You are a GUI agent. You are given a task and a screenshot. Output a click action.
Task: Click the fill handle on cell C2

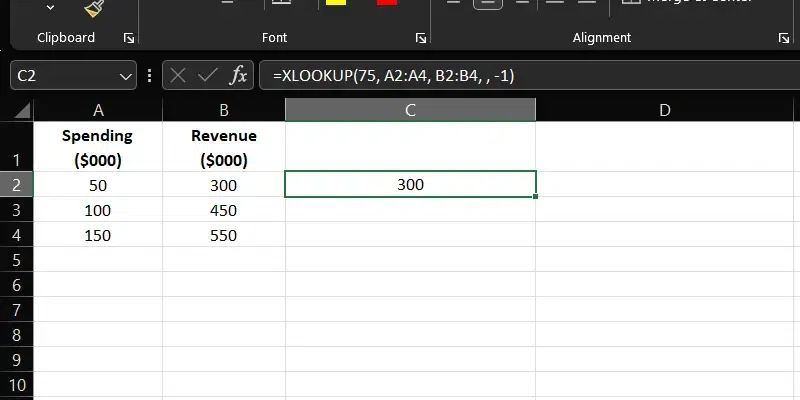click(535, 196)
